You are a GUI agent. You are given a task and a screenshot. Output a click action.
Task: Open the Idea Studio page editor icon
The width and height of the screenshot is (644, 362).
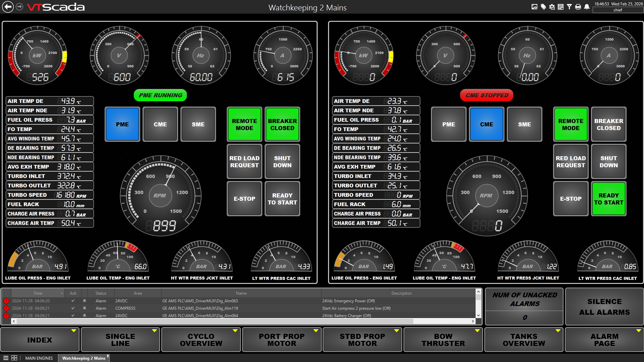535,7
